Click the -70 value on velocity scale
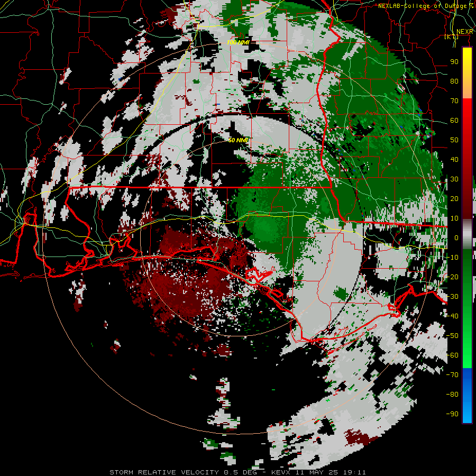This screenshot has height=476, width=476. point(452,374)
